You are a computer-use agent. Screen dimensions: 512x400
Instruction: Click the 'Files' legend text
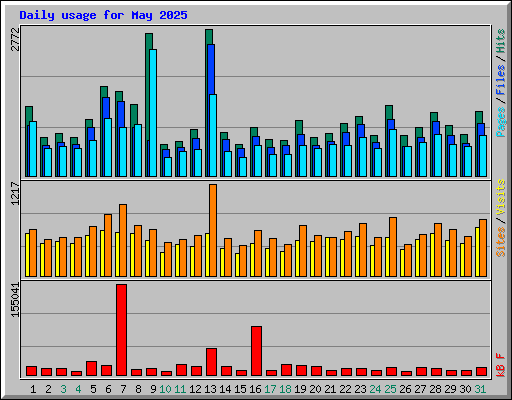tap(501, 80)
